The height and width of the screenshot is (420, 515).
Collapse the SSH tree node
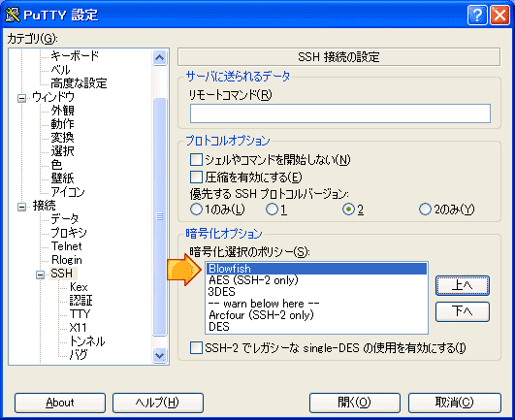tap(41, 275)
